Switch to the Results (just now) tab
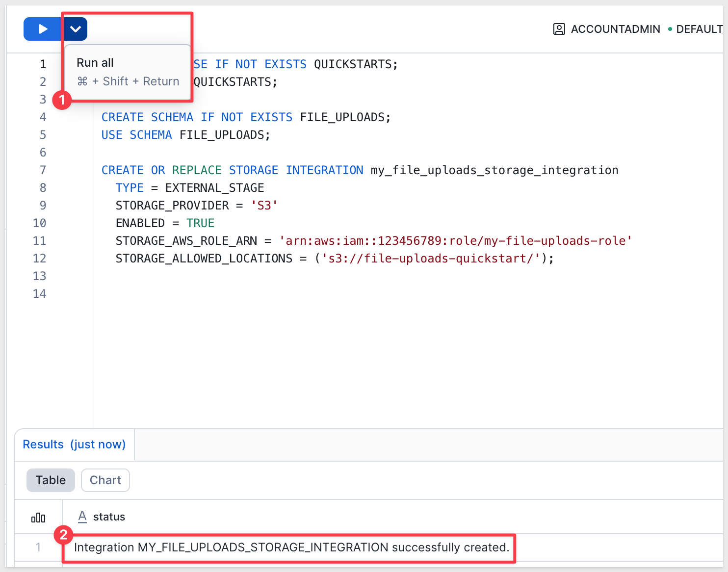 pos(74,444)
